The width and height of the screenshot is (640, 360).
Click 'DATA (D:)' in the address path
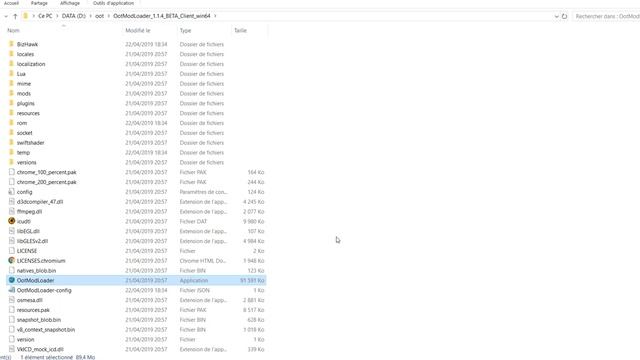[73, 16]
